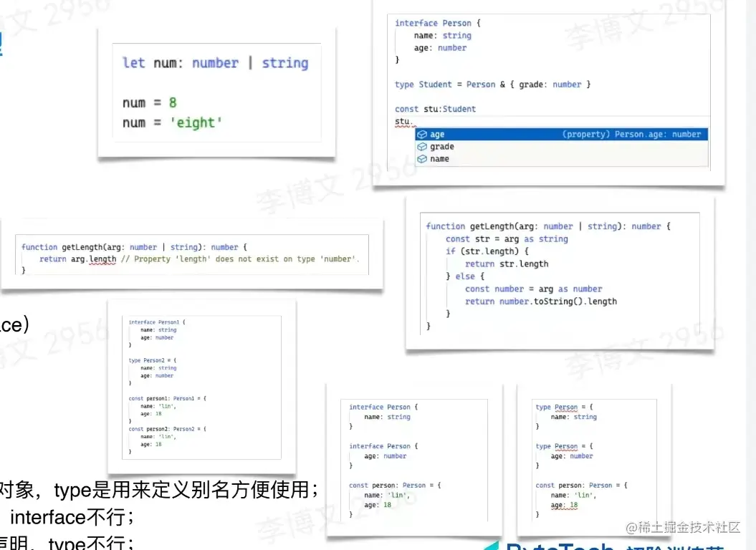Viewport: 756px width, 550px height.
Task: Click the 'type是用来定义别名方便使用；' sentence
Action: (x=186, y=490)
